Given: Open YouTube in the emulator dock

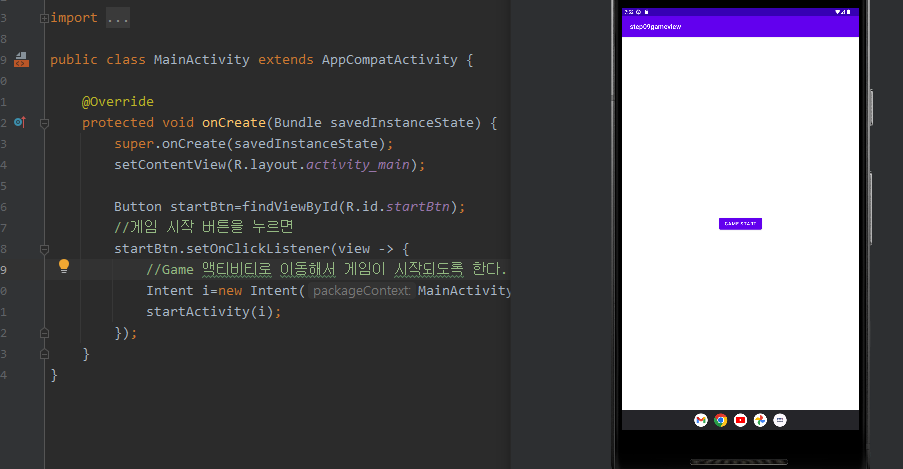Looking at the screenshot, I should [740, 420].
